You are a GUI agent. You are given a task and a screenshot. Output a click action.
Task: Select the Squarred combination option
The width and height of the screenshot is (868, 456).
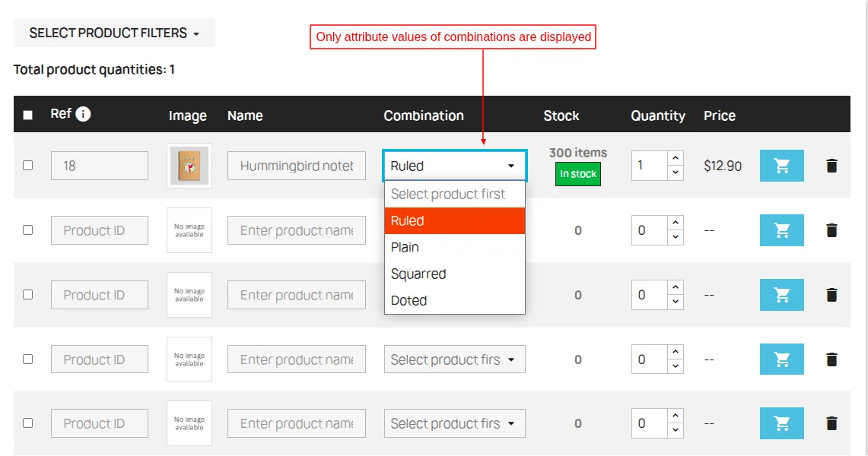click(x=418, y=274)
